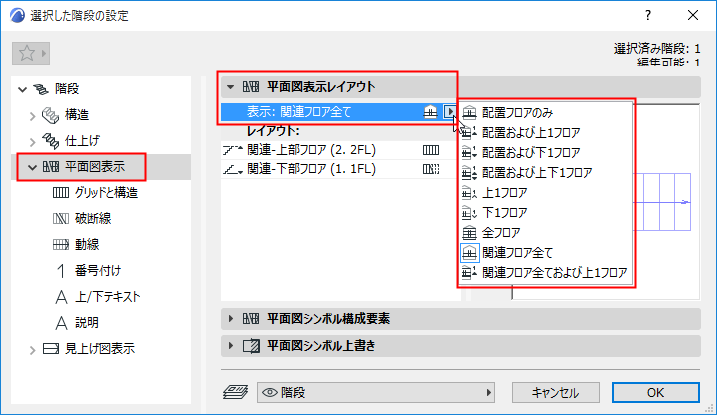The width and height of the screenshot is (717, 415).
Task: Collapse the 平面図表示 tree node chevron
Action: coord(32,167)
